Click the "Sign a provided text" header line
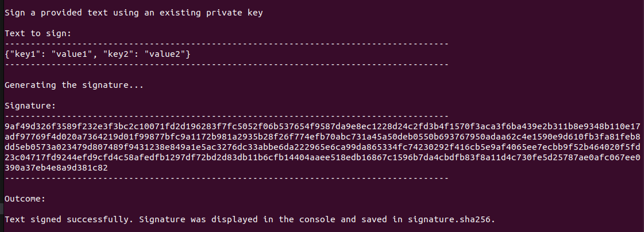Viewport: 644px width, 232px height. (x=133, y=13)
